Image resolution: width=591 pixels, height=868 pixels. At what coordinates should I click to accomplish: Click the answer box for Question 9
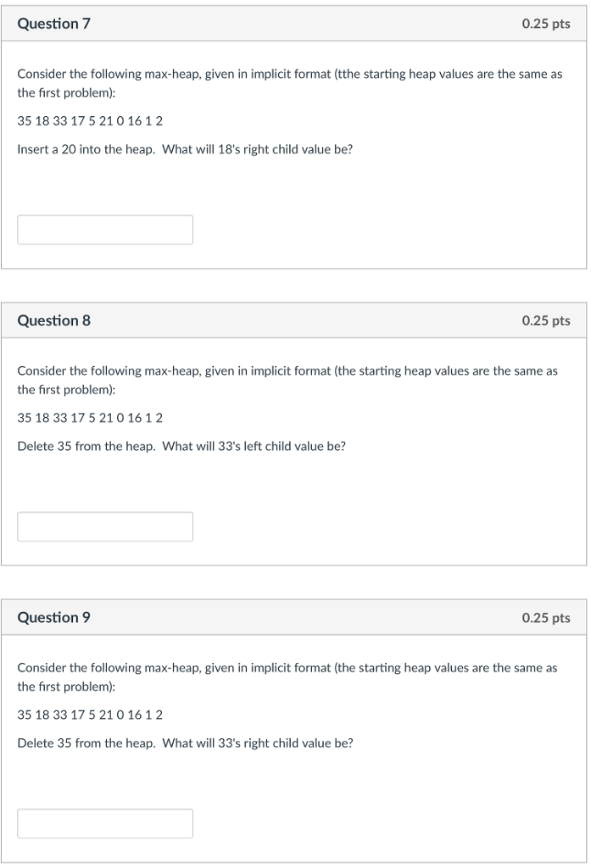[x=104, y=822]
